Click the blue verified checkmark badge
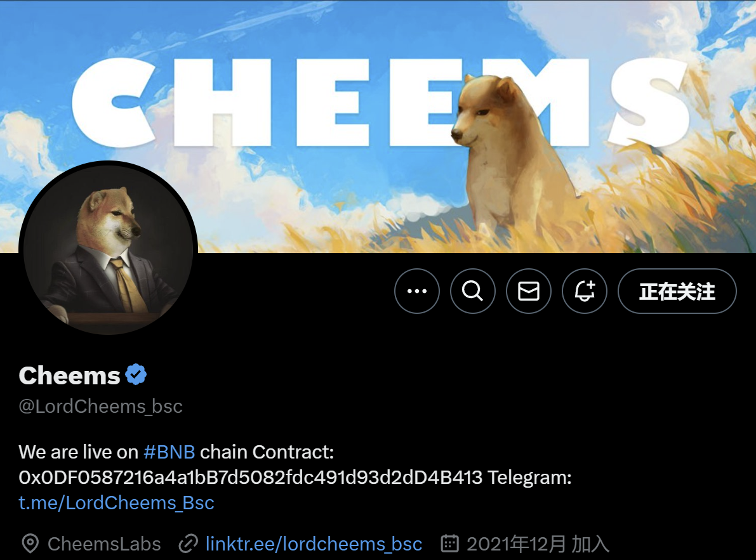The image size is (756, 560). [136, 375]
